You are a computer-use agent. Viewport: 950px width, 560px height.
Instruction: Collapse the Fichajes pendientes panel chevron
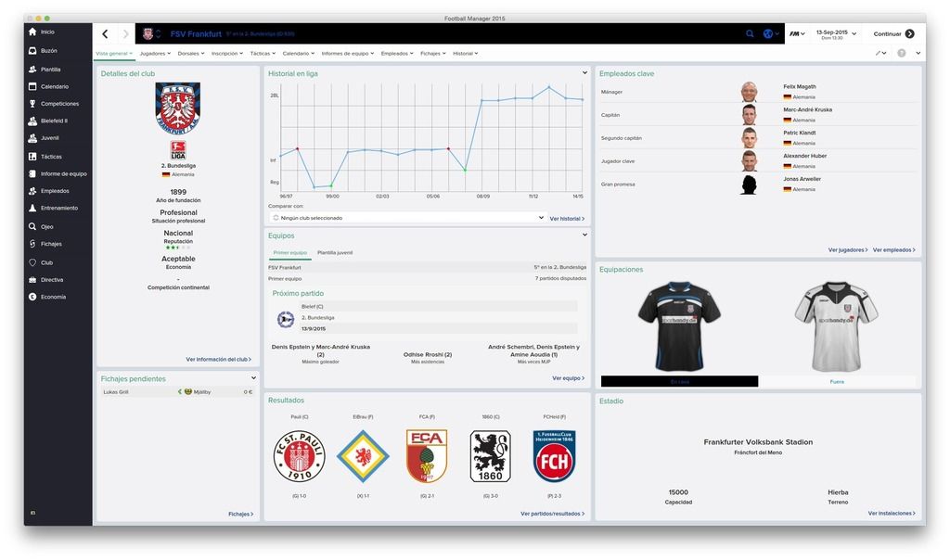pyautogui.click(x=253, y=377)
